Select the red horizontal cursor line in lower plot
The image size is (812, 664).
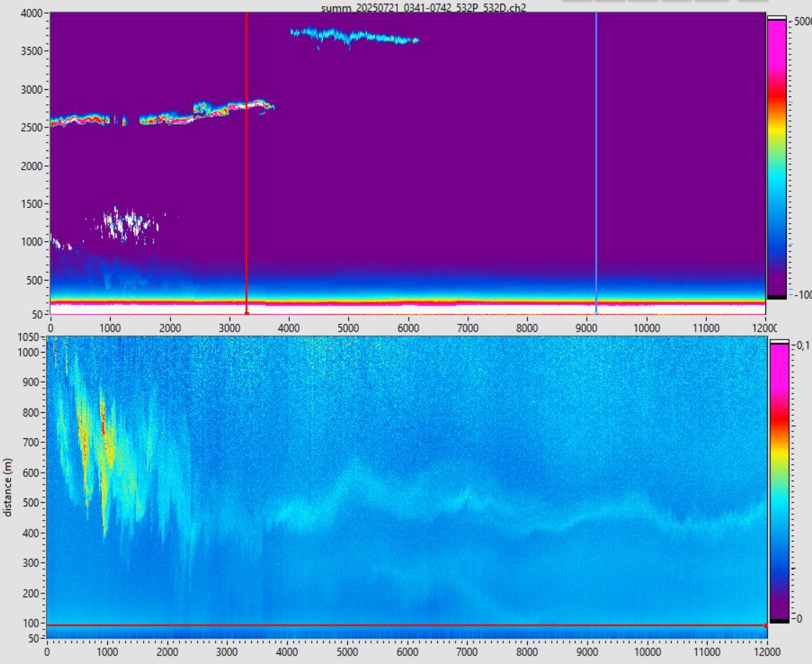(x=403, y=625)
